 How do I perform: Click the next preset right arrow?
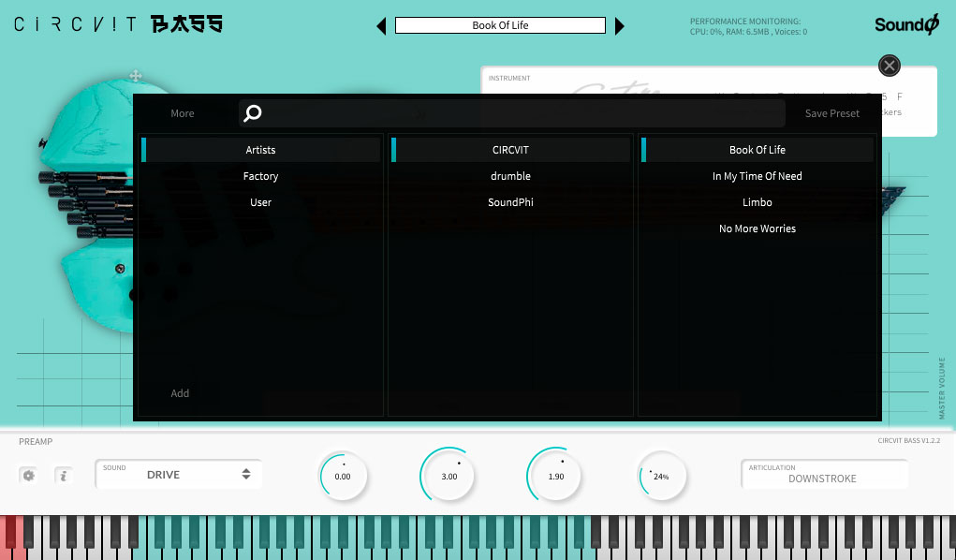pos(619,26)
